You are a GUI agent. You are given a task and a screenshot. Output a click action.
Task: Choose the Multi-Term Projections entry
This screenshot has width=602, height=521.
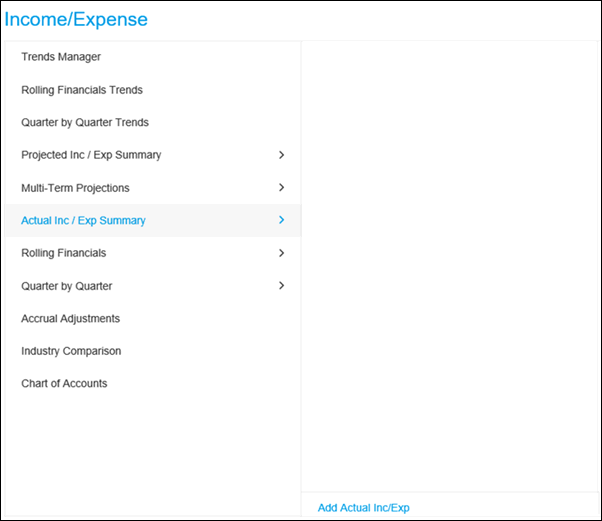coord(75,188)
